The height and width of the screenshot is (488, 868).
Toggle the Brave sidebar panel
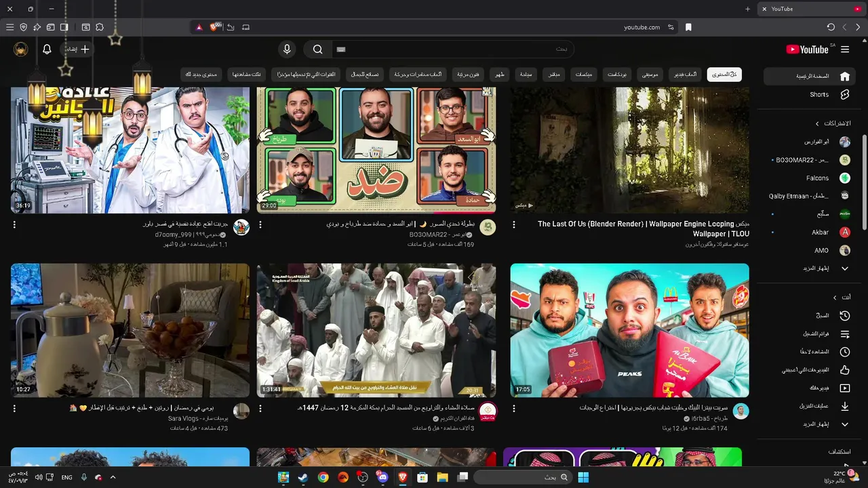coord(64,27)
